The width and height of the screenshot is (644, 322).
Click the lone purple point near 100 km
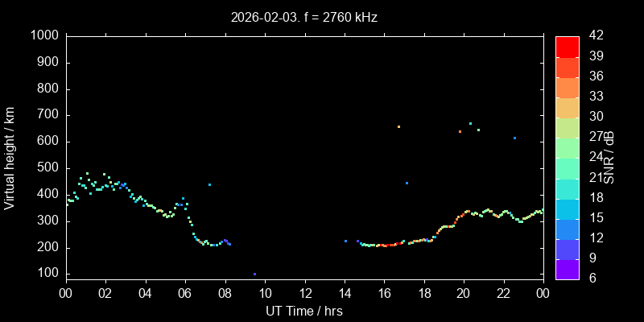click(254, 275)
